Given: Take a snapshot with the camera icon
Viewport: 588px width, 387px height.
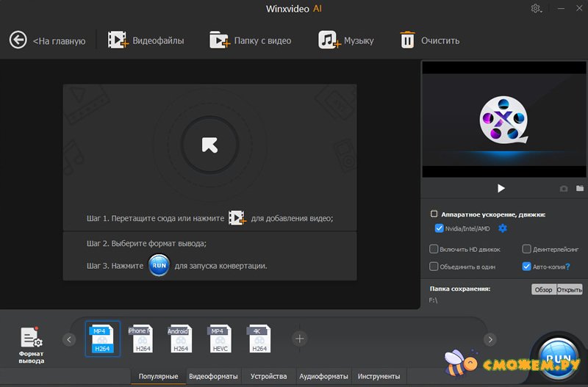Looking at the screenshot, I should tap(564, 189).
